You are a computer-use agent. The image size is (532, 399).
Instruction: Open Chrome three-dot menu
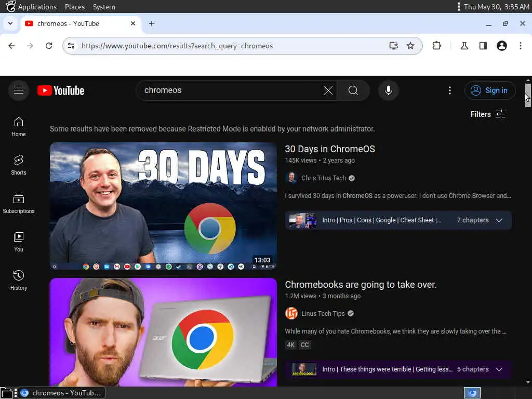click(520, 46)
